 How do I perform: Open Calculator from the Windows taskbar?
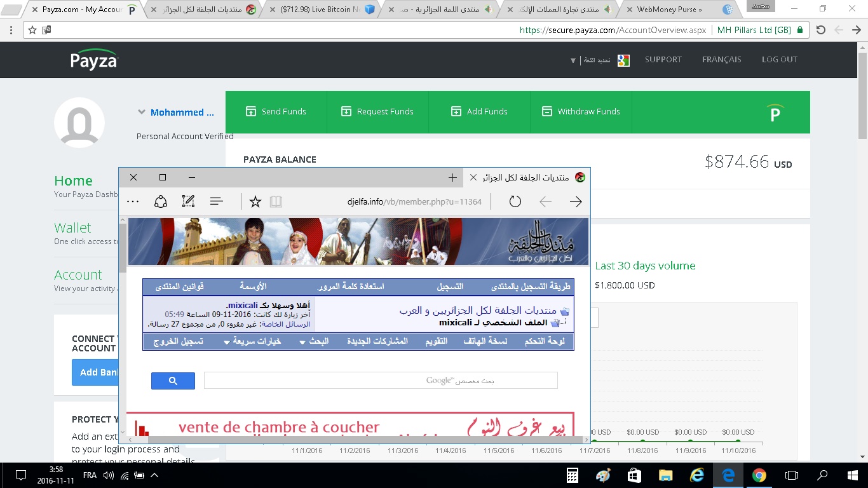pyautogui.click(x=573, y=475)
